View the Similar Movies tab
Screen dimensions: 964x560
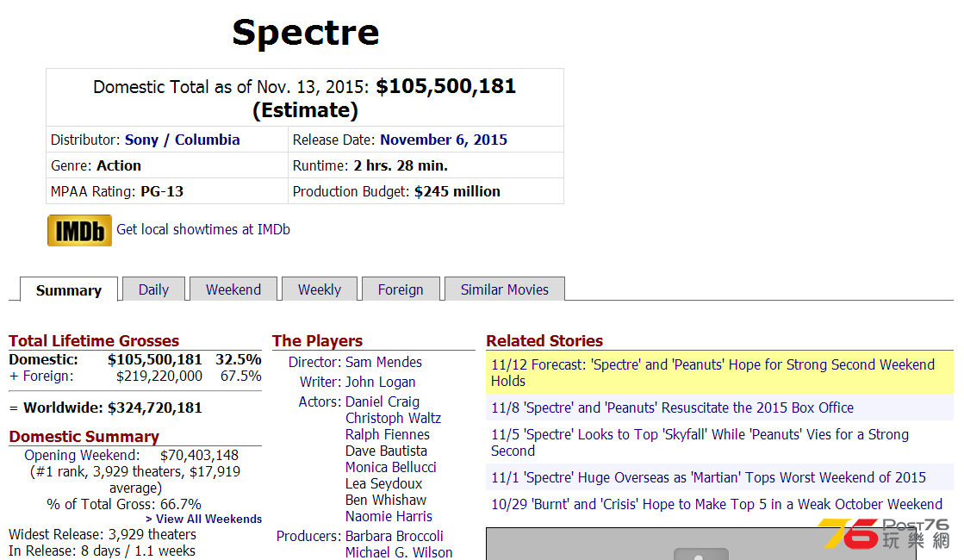(x=505, y=289)
